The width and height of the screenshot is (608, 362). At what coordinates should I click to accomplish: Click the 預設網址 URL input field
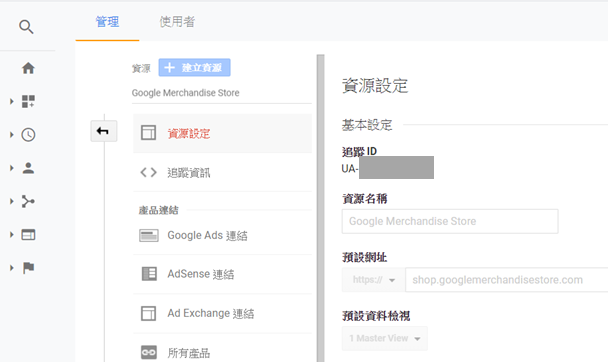point(507,279)
